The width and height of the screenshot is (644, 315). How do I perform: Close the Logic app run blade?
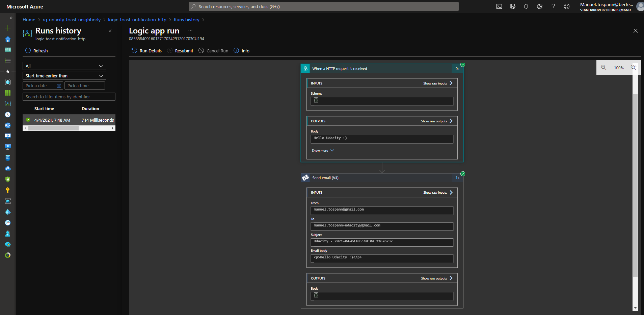(636, 31)
